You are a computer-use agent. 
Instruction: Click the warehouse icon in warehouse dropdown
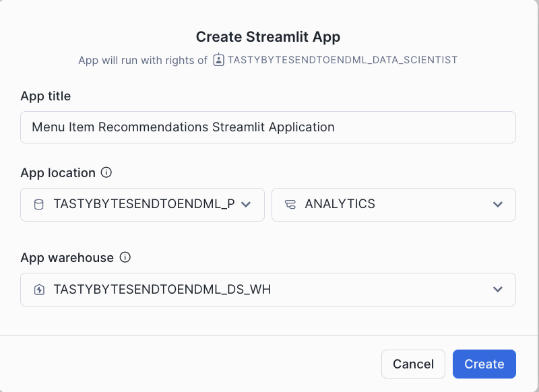39,290
